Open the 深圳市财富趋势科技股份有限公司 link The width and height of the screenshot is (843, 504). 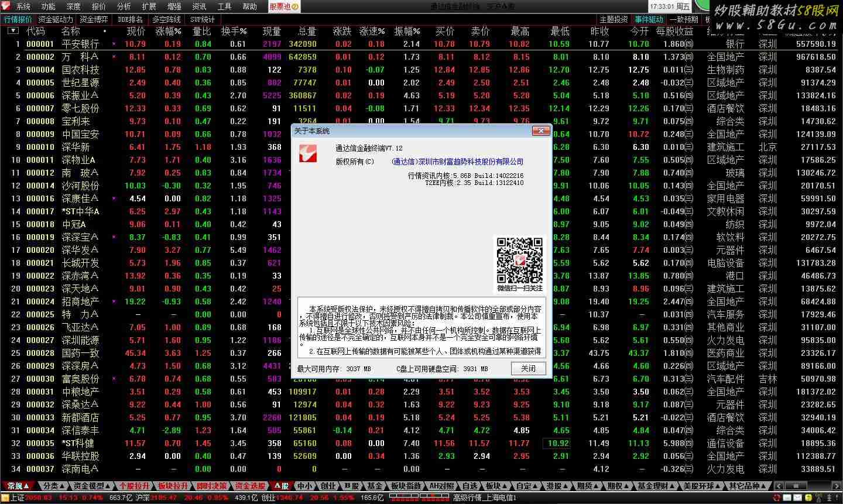coord(458,162)
